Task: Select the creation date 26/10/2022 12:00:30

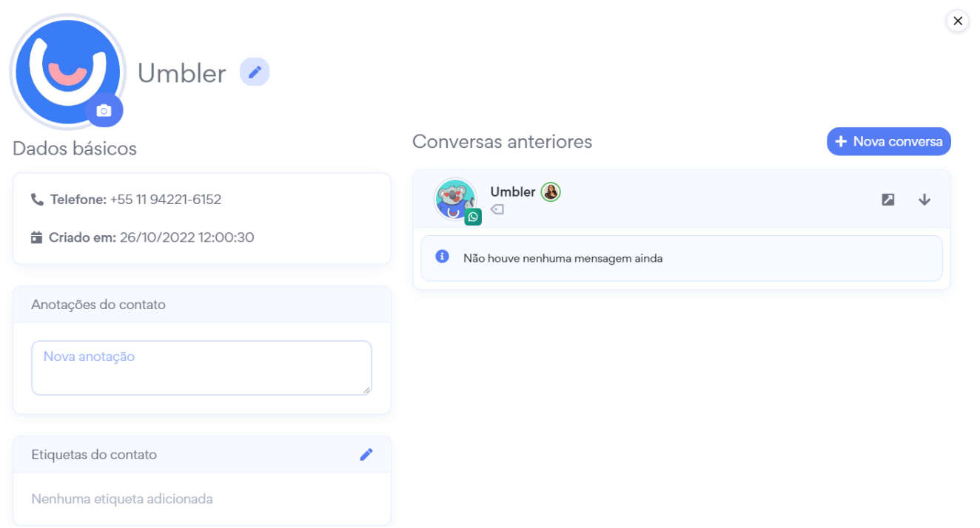Action: point(187,238)
